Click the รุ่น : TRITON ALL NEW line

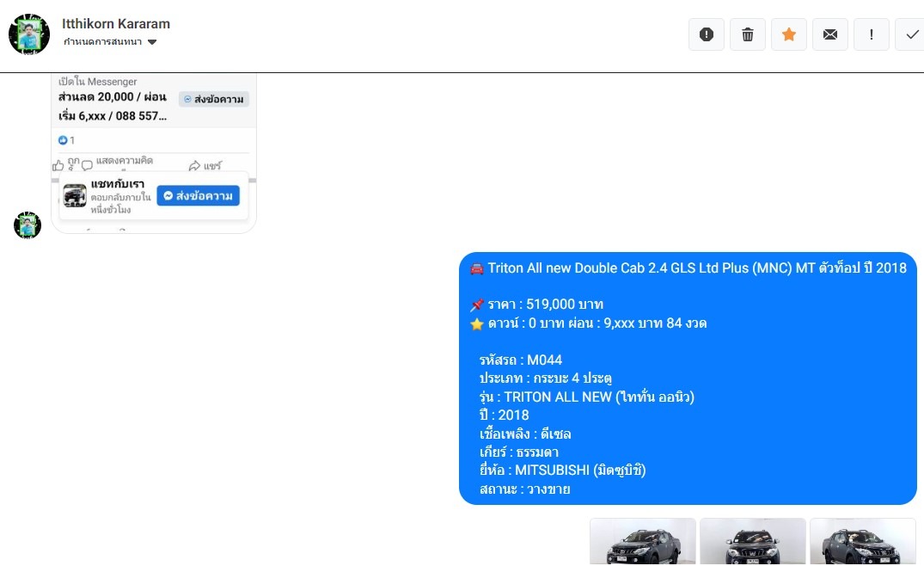click(x=587, y=397)
